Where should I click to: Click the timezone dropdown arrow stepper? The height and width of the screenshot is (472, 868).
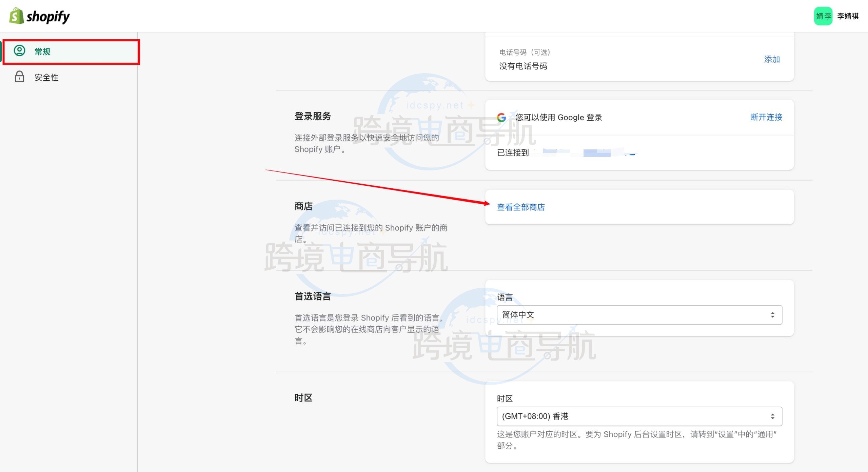click(772, 416)
